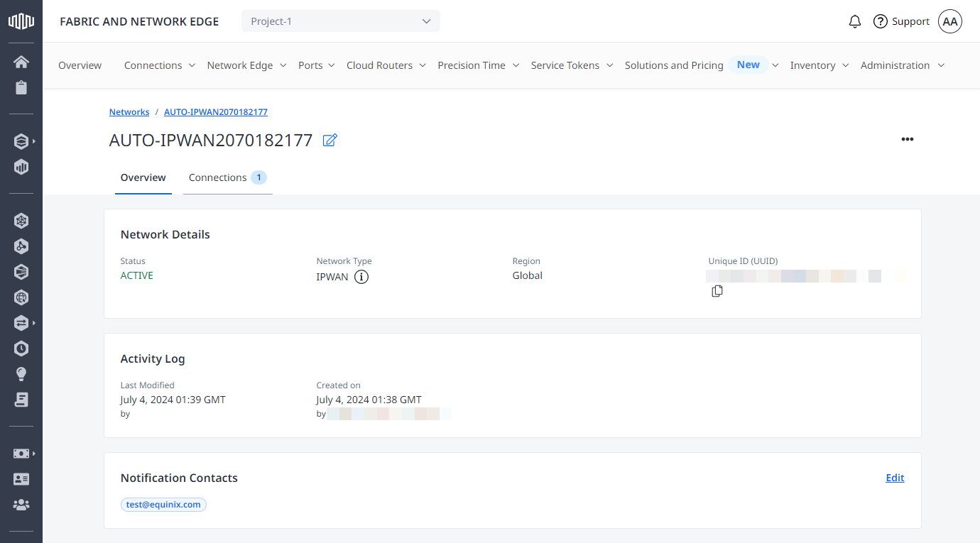Click Overview in the top navigation bar
This screenshot has height=543, width=980.
80,65
